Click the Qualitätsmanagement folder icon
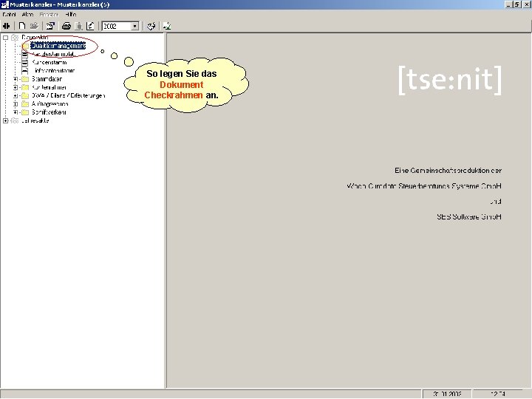This screenshot has width=532, height=399. pos(25,46)
